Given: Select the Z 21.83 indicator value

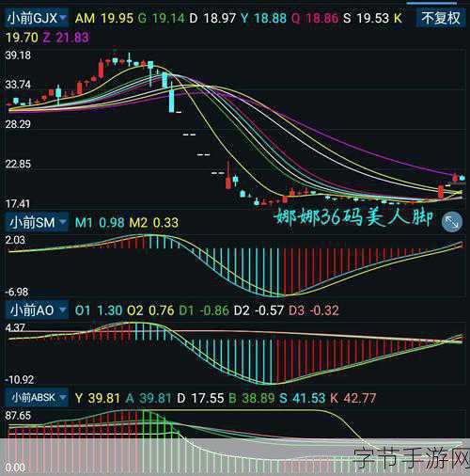Looking at the screenshot, I should (66, 38).
